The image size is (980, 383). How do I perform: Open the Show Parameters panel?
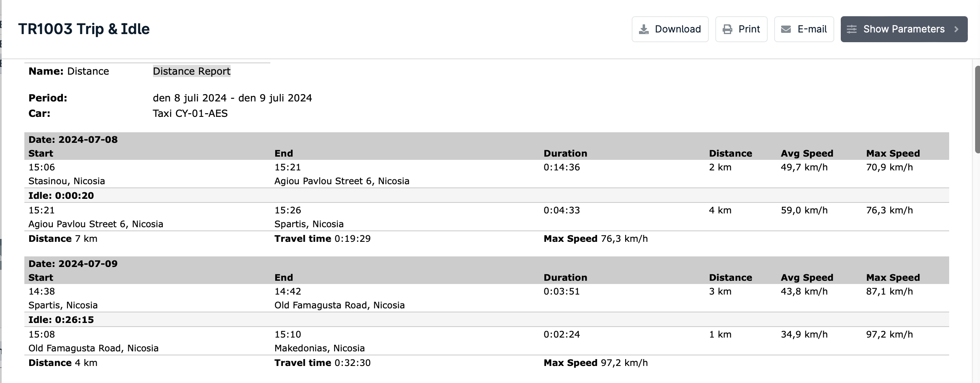point(904,29)
